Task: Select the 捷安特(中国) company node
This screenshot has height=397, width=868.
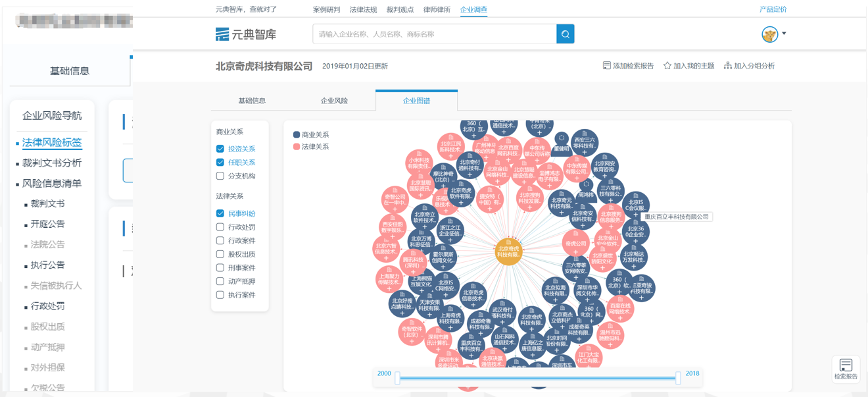Action: coord(489,200)
